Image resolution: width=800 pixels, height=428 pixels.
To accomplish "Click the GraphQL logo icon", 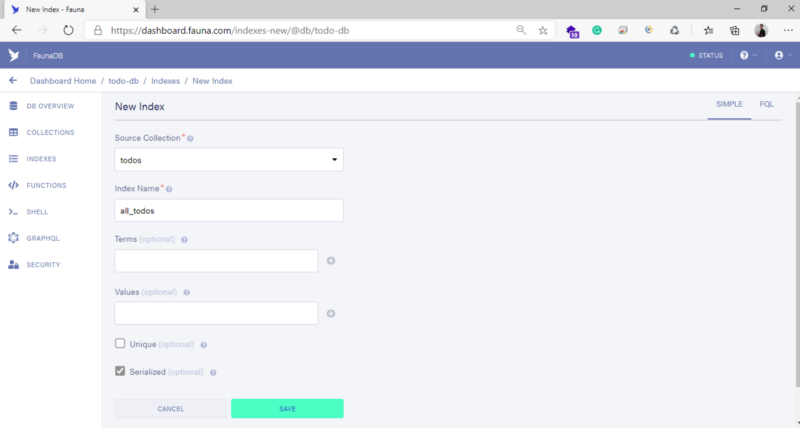I will pyautogui.click(x=14, y=238).
